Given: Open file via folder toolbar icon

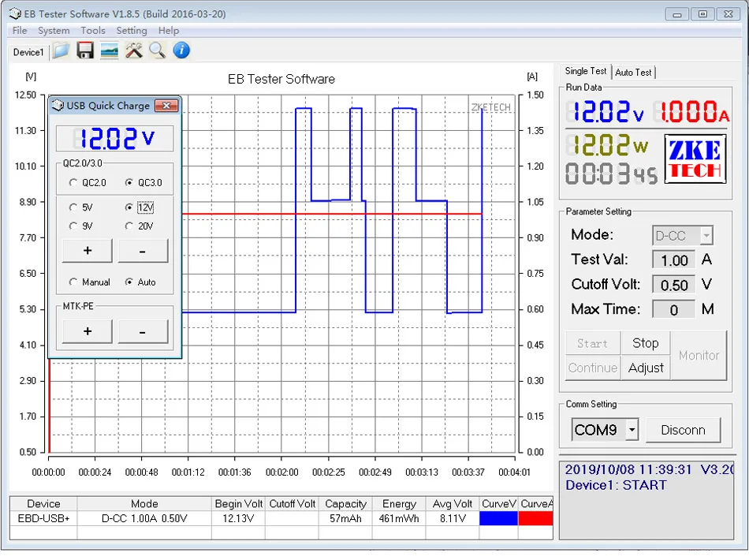Looking at the screenshot, I should click(61, 50).
